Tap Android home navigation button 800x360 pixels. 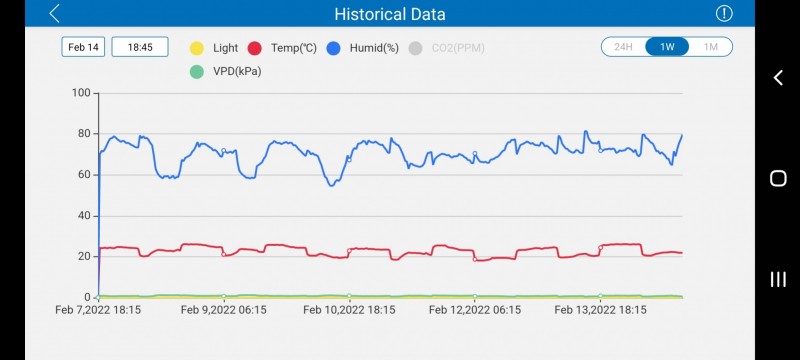point(778,178)
